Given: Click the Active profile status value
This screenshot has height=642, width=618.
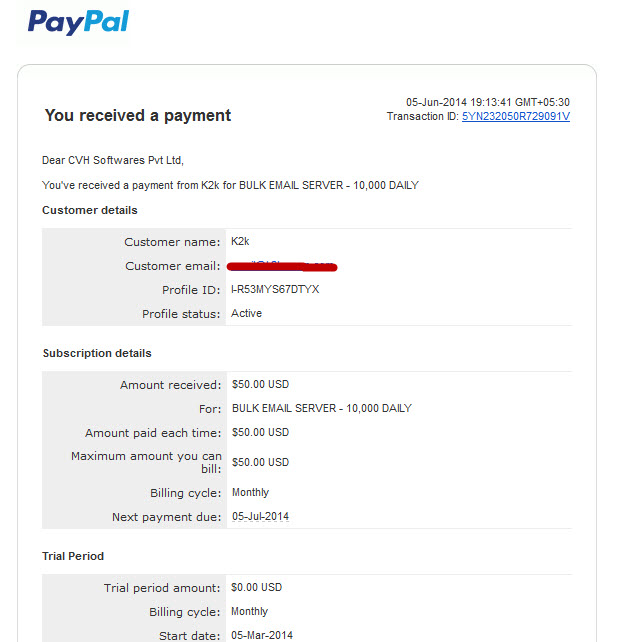Looking at the screenshot, I should [x=246, y=313].
